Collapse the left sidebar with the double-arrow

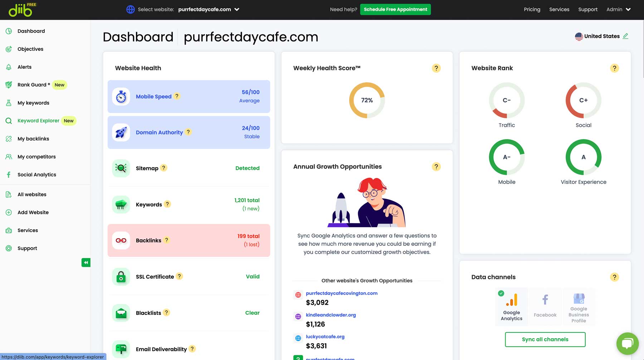point(86,262)
